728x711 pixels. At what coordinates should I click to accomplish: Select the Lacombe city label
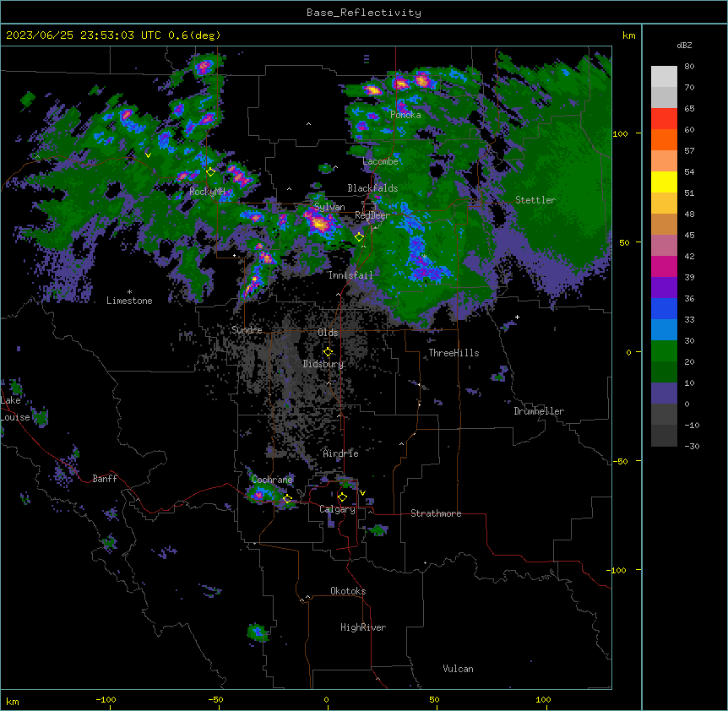(x=380, y=161)
